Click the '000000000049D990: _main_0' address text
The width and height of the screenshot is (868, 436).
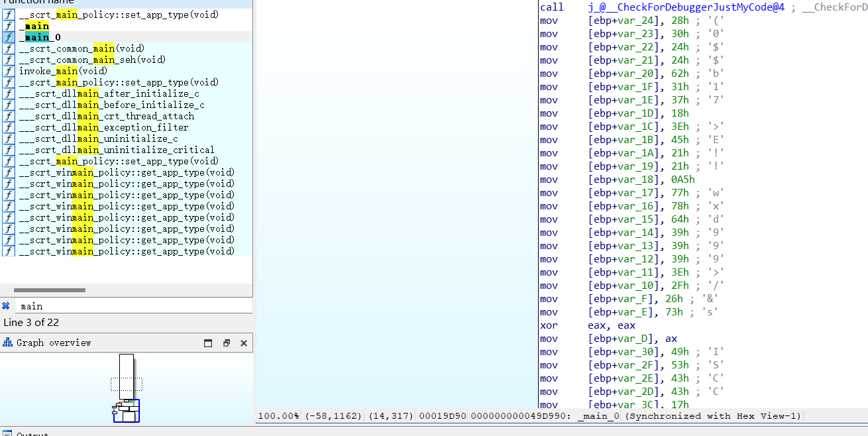tap(546, 416)
